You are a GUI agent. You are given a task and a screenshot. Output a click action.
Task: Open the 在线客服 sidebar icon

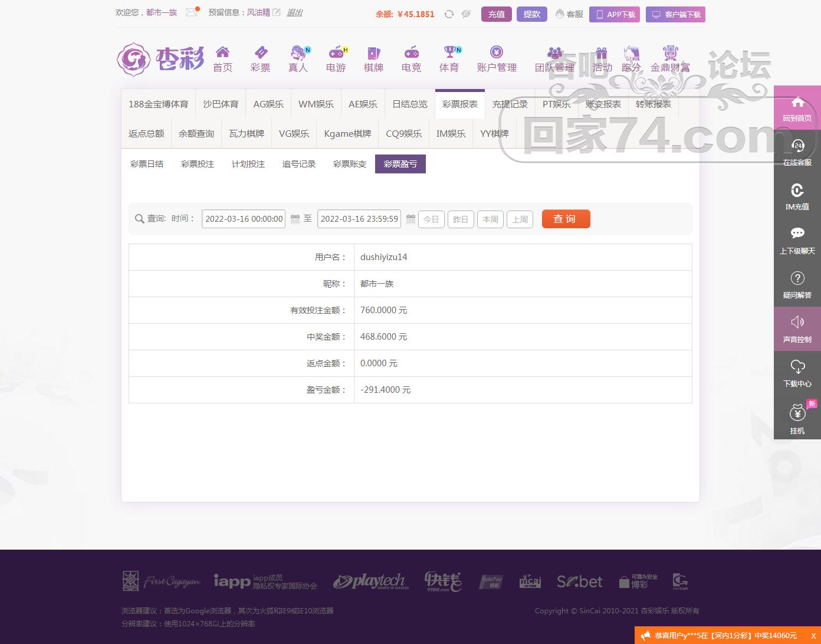tap(797, 152)
